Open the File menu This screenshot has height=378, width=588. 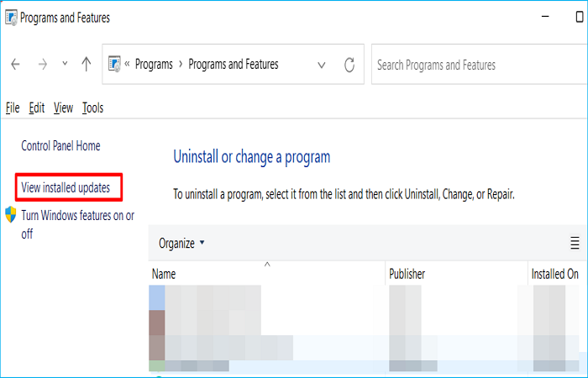(x=13, y=108)
